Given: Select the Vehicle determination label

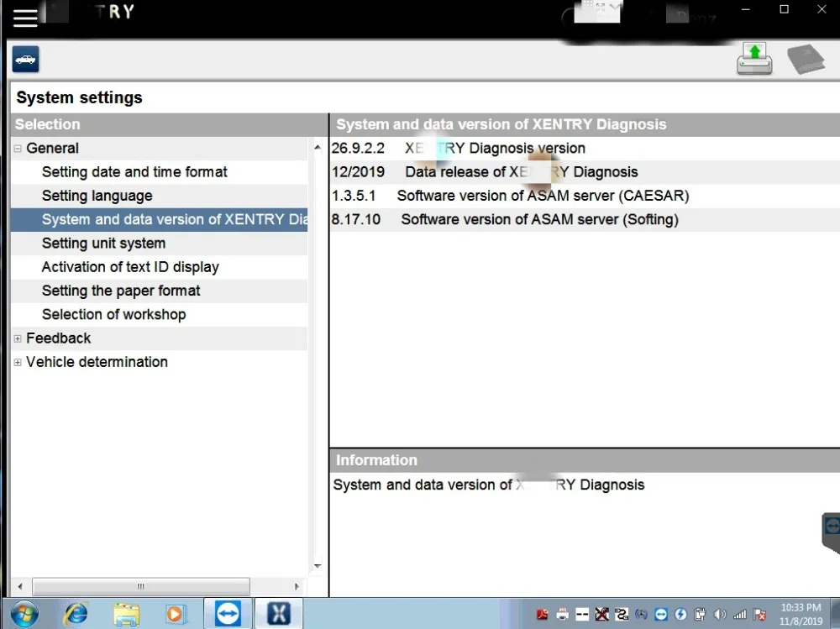Looking at the screenshot, I should pos(97,362).
